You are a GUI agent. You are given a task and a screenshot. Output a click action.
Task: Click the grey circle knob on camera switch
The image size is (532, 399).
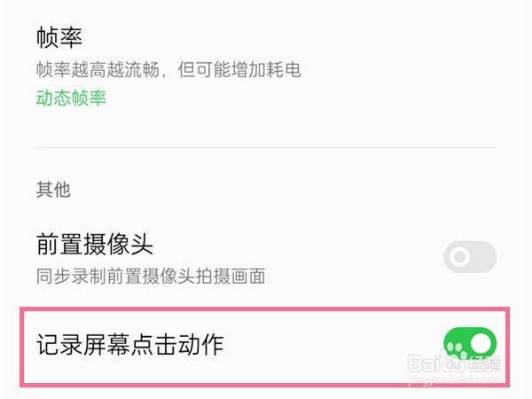coord(459,257)
